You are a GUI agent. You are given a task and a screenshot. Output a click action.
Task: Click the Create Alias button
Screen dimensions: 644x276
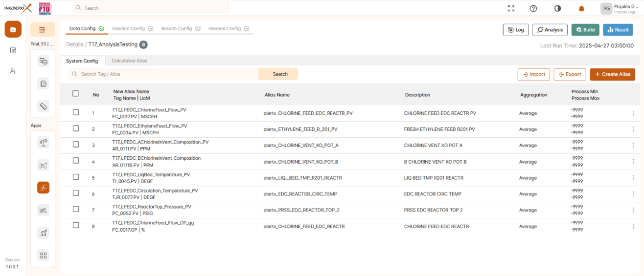pos(612,74)
